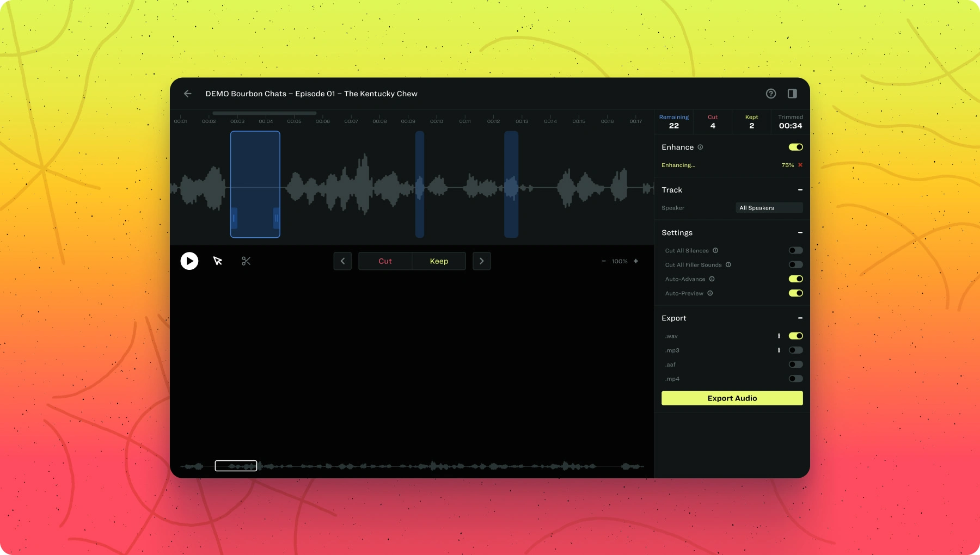Go back using the left arrow
Screen dimensions: 980x555
[x=187, y=94]
